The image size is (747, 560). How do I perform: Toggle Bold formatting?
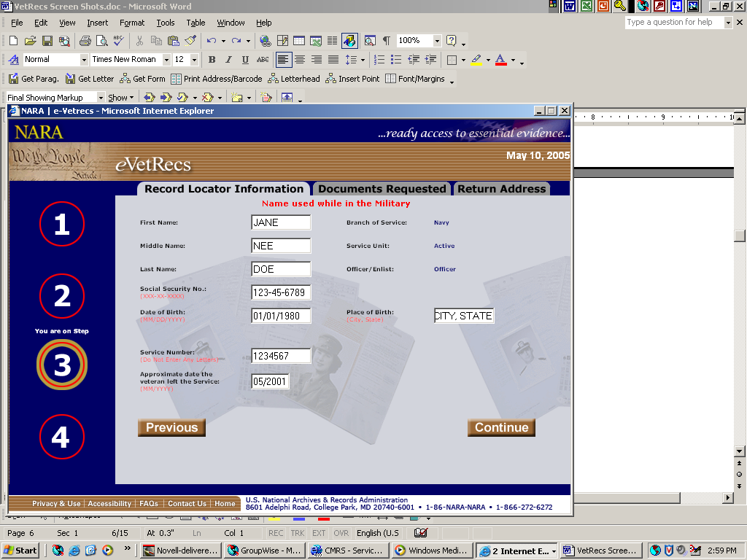[x=212, y=60]
